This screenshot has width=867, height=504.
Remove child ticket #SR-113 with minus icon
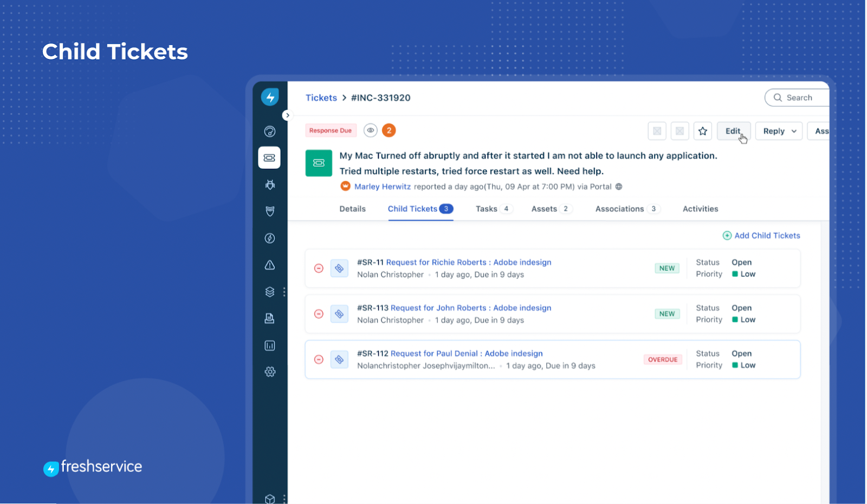tap(319, 314)
